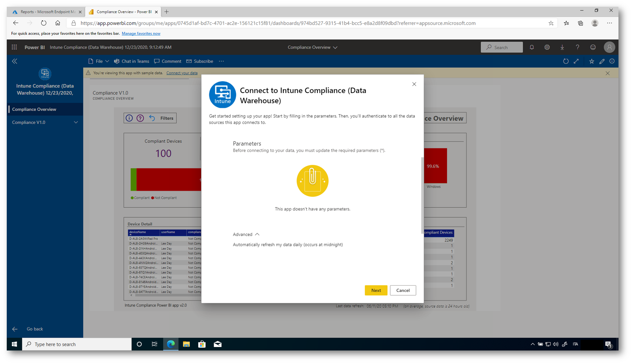Click the feedback smiley icon

(x=593, y=47)
